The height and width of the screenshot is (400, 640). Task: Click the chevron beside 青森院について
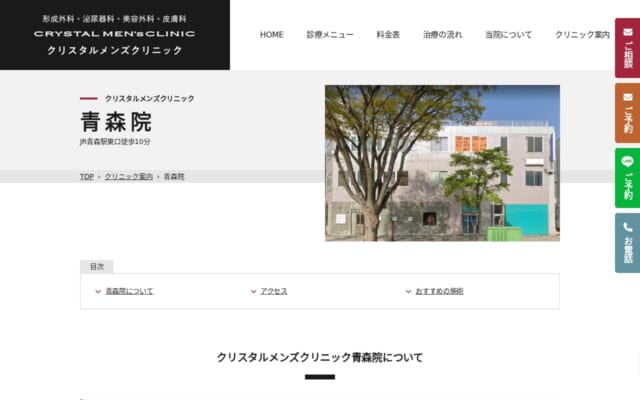coord(97,291)
